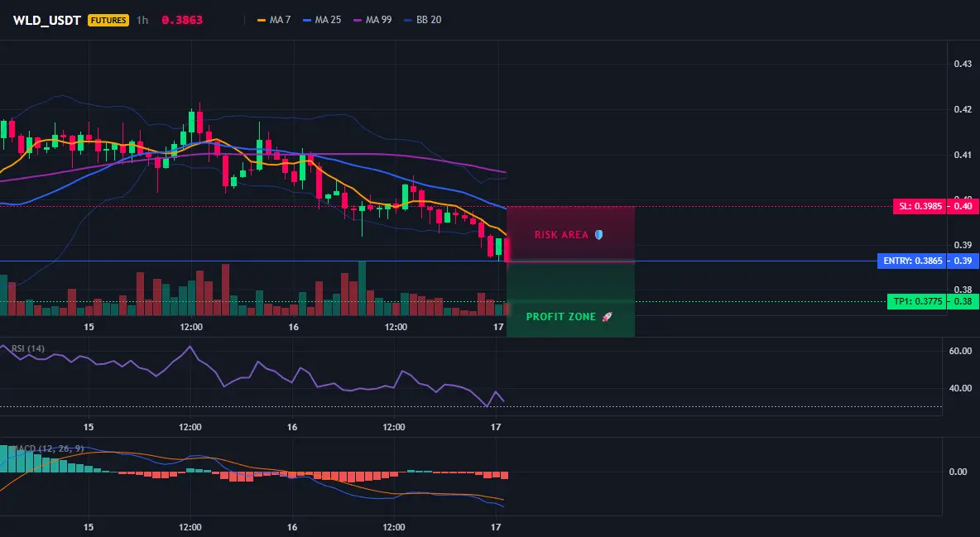Click date 16 on MACD pane time axis
Screen dimensions: 980x537
[292, 528]
